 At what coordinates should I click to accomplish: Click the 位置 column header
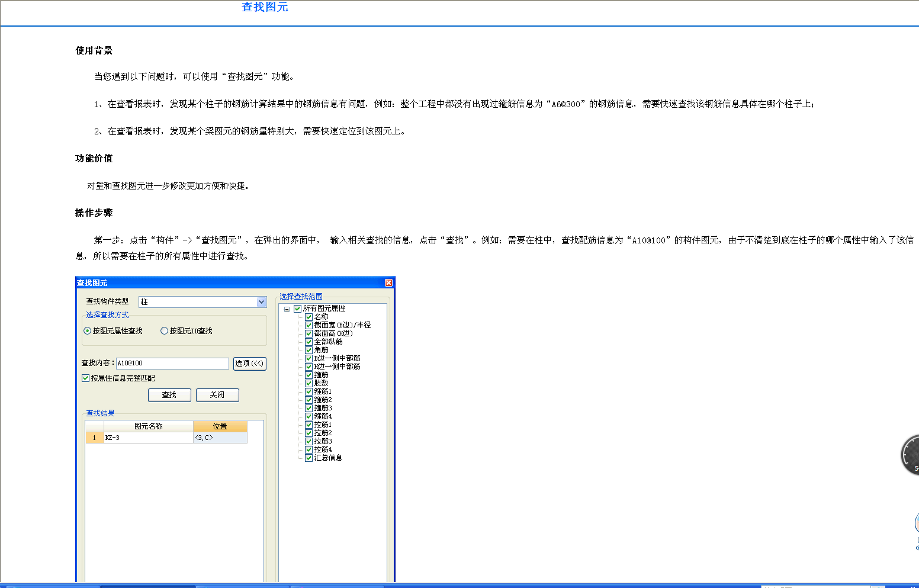tap(220, 426)
